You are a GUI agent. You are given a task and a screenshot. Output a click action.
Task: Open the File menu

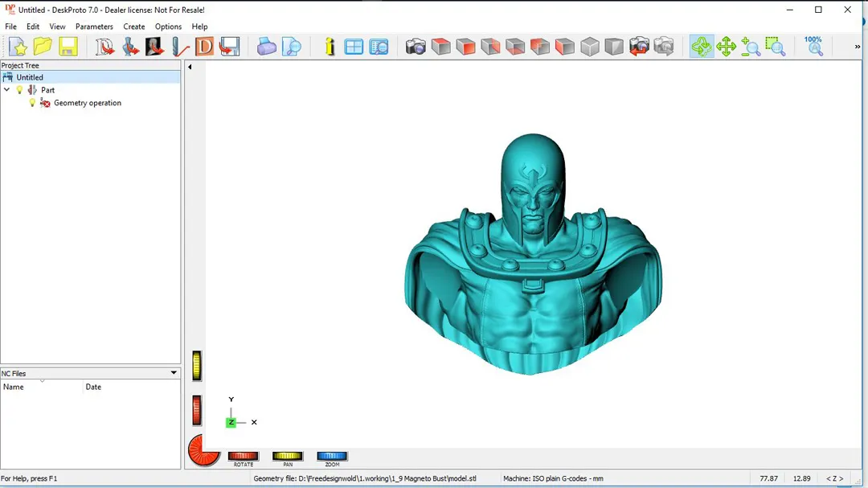tap(10, 27)
